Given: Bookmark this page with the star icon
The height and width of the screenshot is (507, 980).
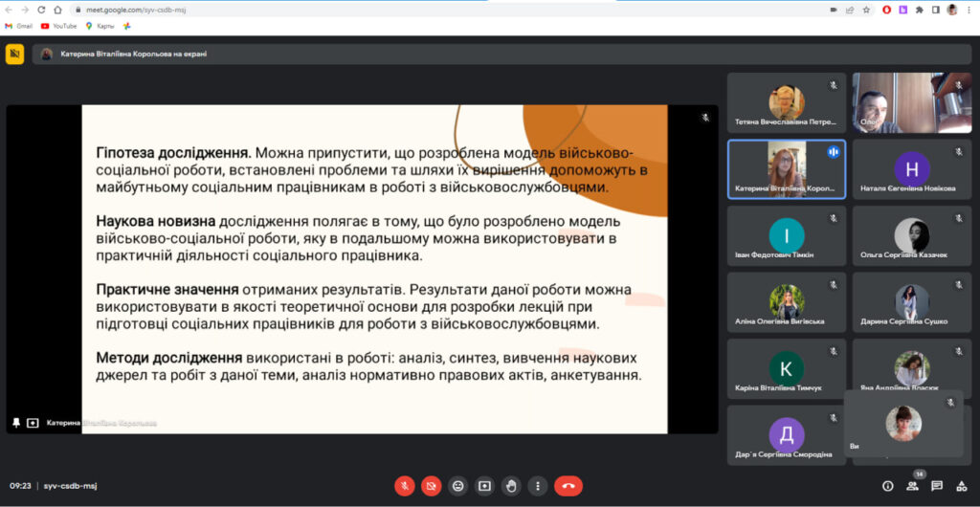Looking at the screenshot, I should 867,10.
